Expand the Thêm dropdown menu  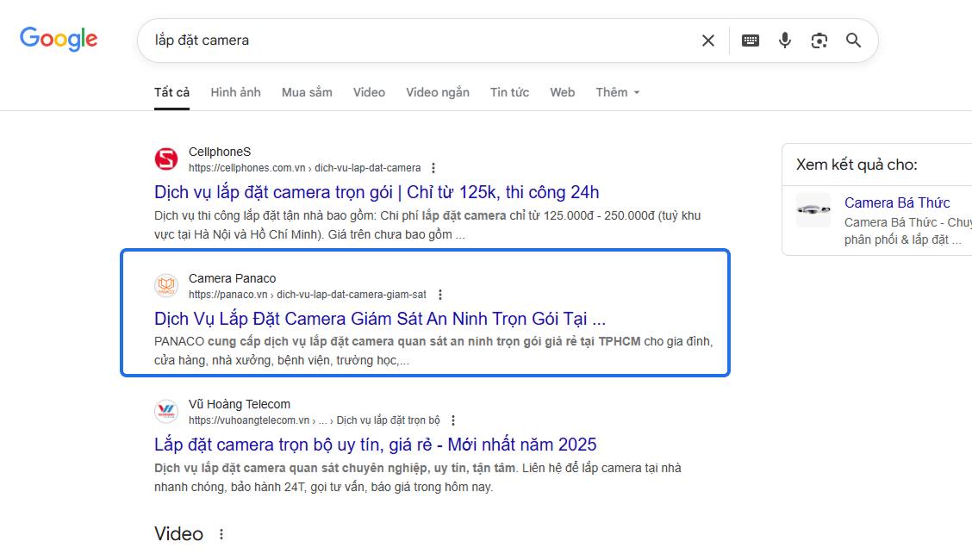click(x=618, y=92)
